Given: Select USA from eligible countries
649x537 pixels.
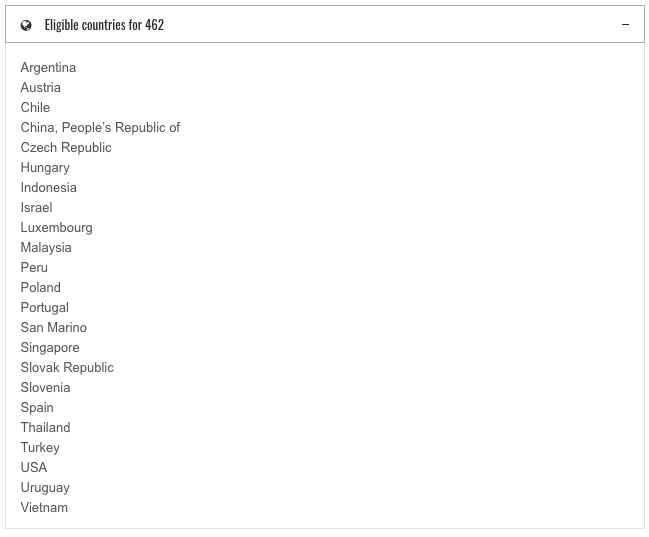Looking at the screenshot, I should 34,467.
